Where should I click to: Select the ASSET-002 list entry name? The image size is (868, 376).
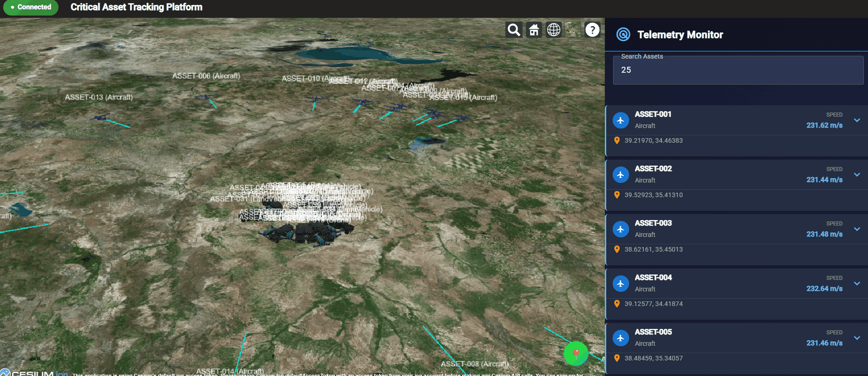(653, 169)
